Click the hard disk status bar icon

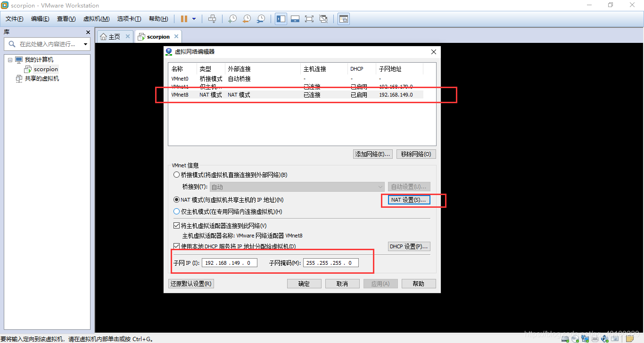[565, 338]
